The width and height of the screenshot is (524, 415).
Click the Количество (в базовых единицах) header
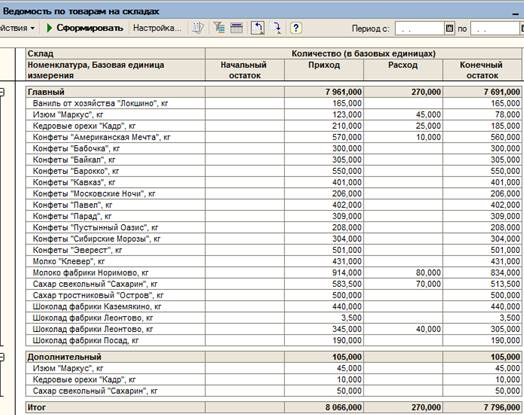click(x=363, y=53)
